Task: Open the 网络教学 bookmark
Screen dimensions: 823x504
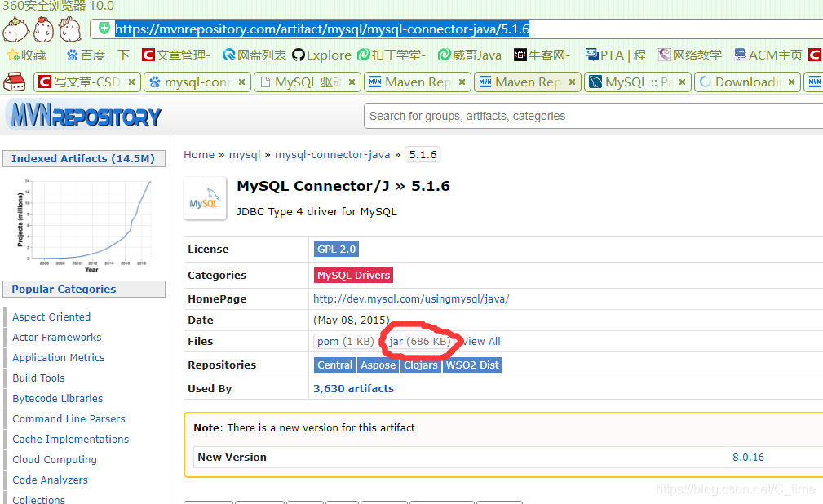Action: tap(690, 55)
